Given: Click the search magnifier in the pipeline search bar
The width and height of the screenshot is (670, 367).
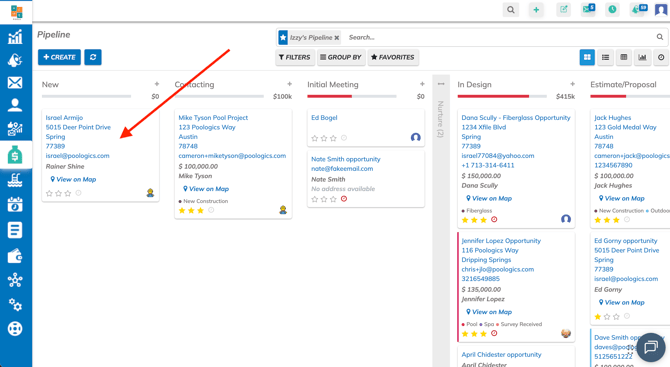Looking at the screenshot, I should [660, 37].
